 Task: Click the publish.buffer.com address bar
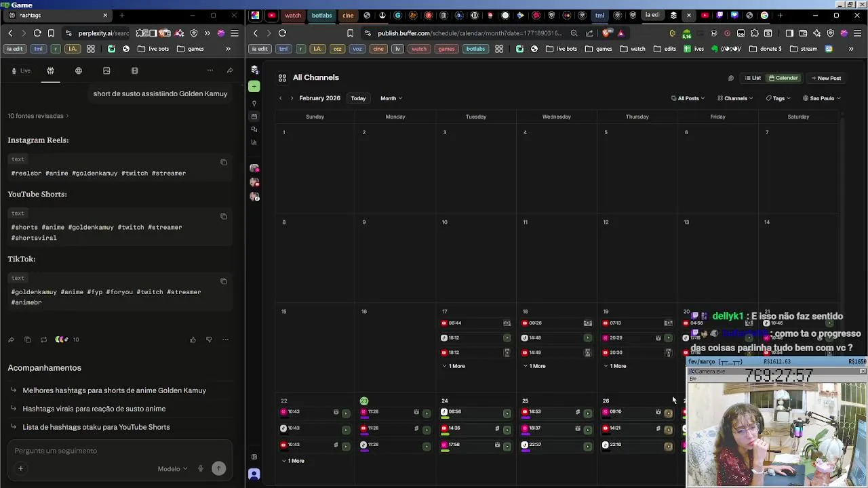pos(469,33)
